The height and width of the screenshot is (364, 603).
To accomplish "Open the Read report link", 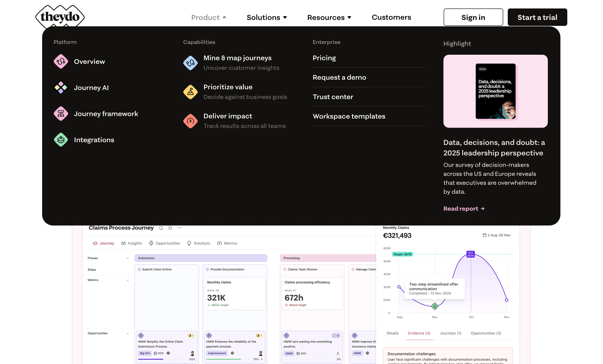I will tap(464, 208).
